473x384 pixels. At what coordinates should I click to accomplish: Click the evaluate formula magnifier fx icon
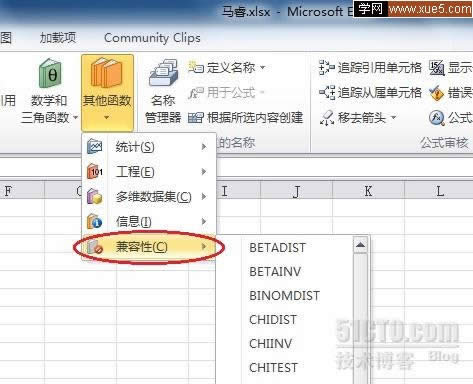coord(437,118)
